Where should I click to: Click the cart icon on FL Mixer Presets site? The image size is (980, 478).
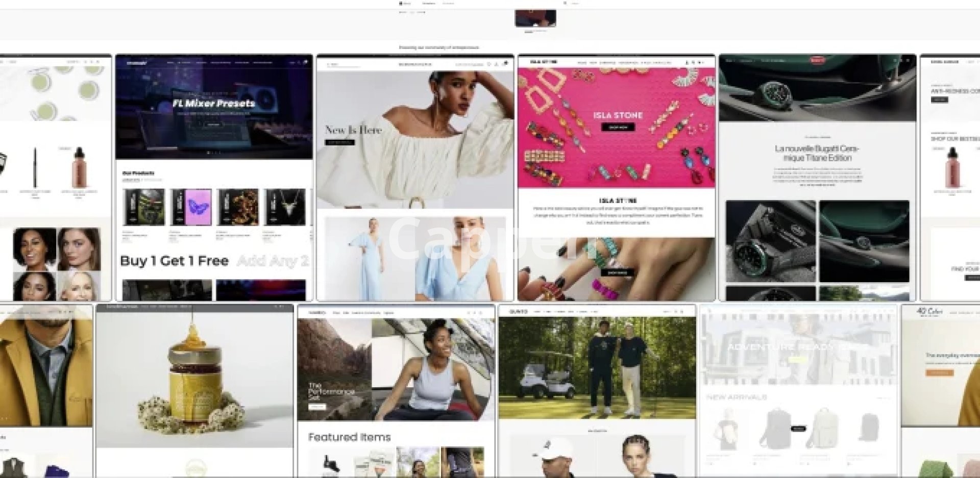pos(305,62)
